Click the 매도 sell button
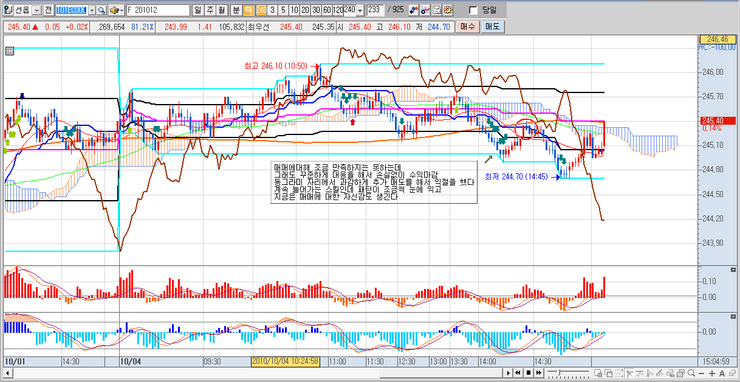Image resolution: width=740 pixels, height=382 pixels. (492, 27)
